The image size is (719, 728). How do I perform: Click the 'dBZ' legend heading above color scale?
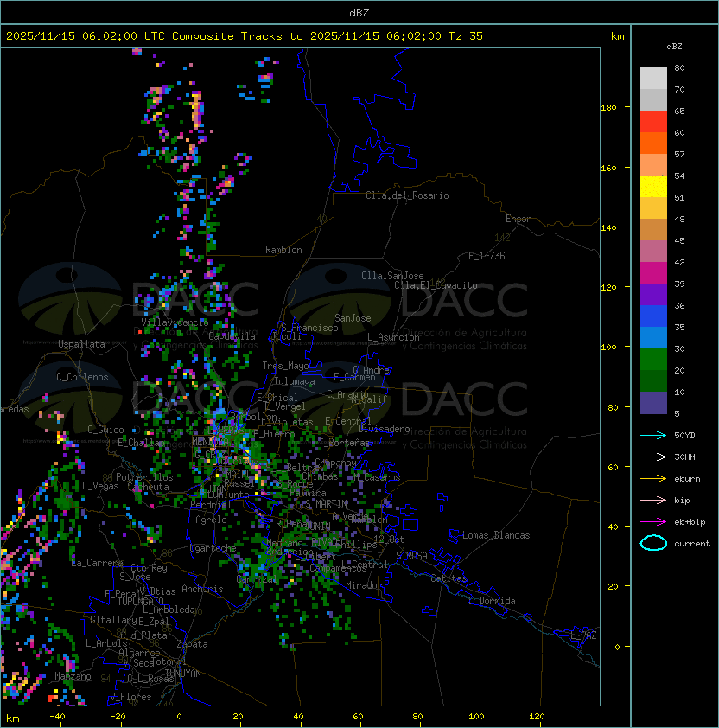point(674,47)
